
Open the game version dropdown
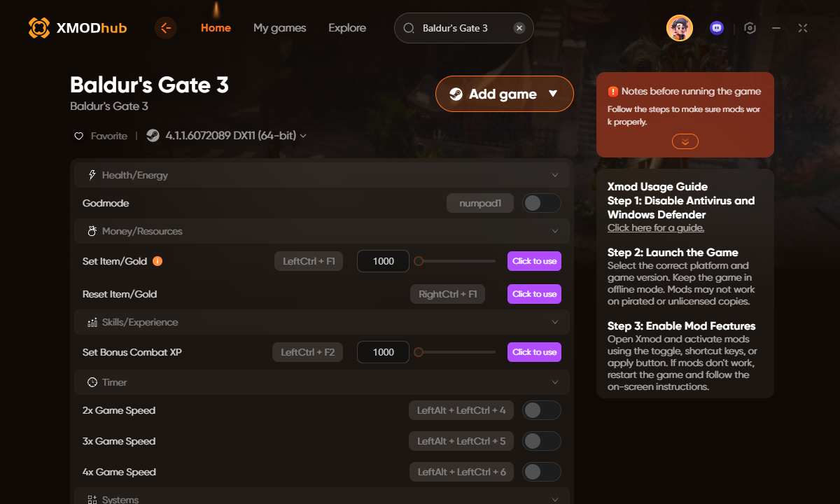(x=302, y=135)
